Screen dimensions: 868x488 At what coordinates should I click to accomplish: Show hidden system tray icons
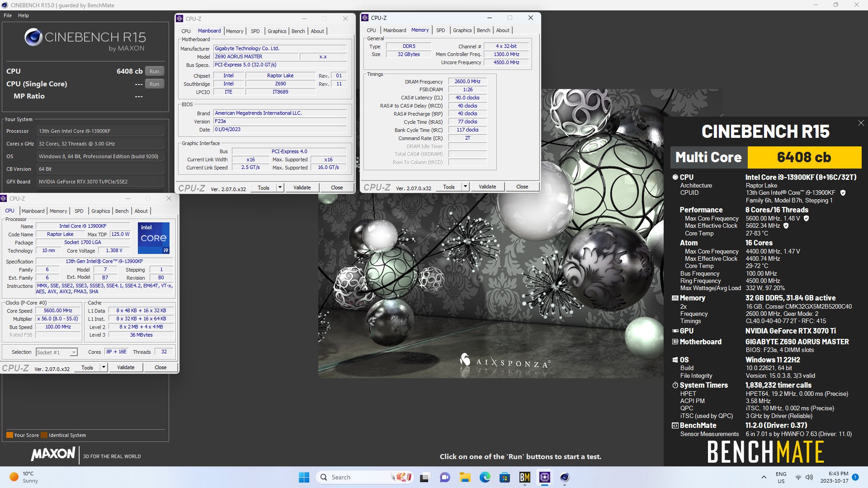coord(764,477)
